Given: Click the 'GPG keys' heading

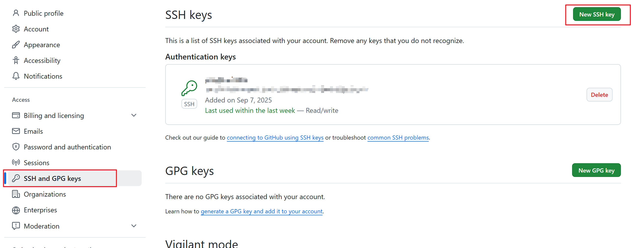Looking at the screenshot, I should 190,171.
